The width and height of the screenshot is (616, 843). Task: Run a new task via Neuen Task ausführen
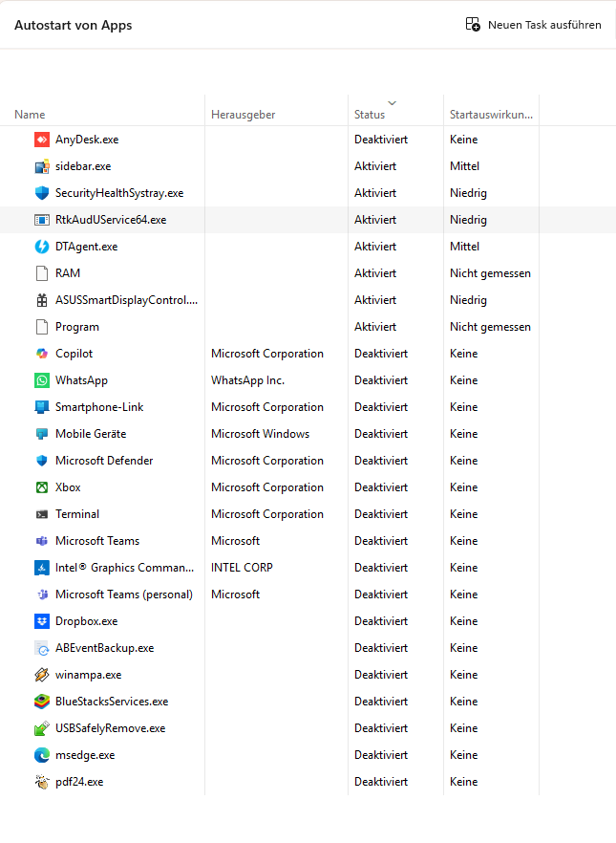pos(533,25)
